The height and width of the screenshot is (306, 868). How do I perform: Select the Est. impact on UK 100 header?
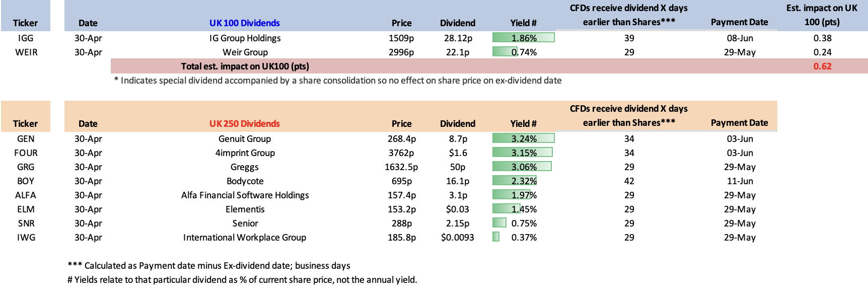822,15
